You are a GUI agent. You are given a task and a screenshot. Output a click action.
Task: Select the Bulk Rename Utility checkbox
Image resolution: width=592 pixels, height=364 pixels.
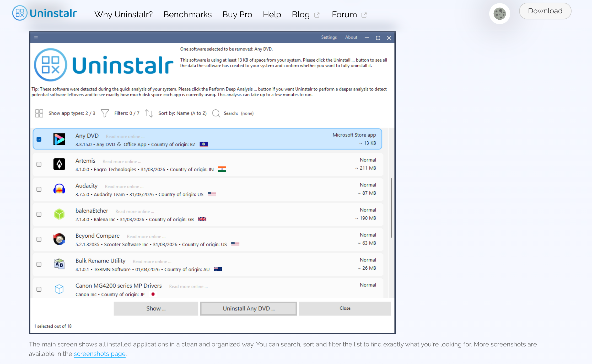(x=39, y=264)
